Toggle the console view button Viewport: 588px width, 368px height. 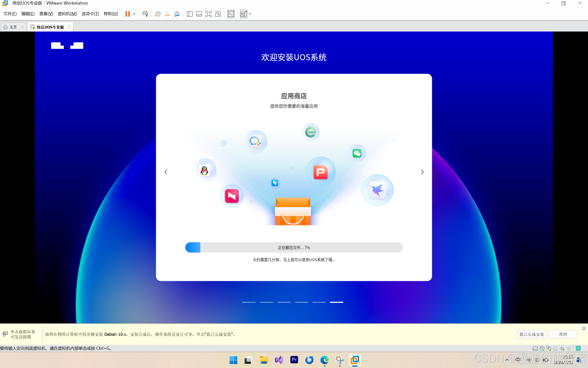pos(231,14)
